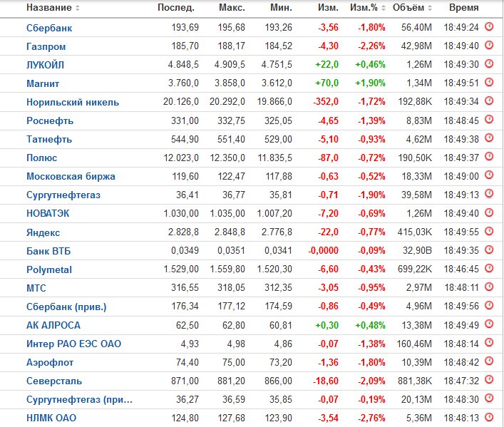Click the clock icon in the НЛМК ОАО row
This screenshot has height=427, width=504.
click(x=489, y=417)
